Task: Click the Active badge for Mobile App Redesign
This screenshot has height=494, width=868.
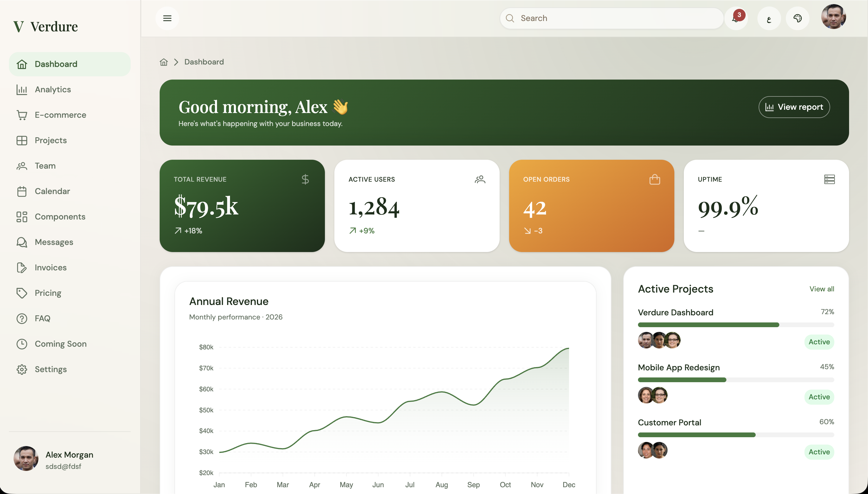Action: [819, 397]
